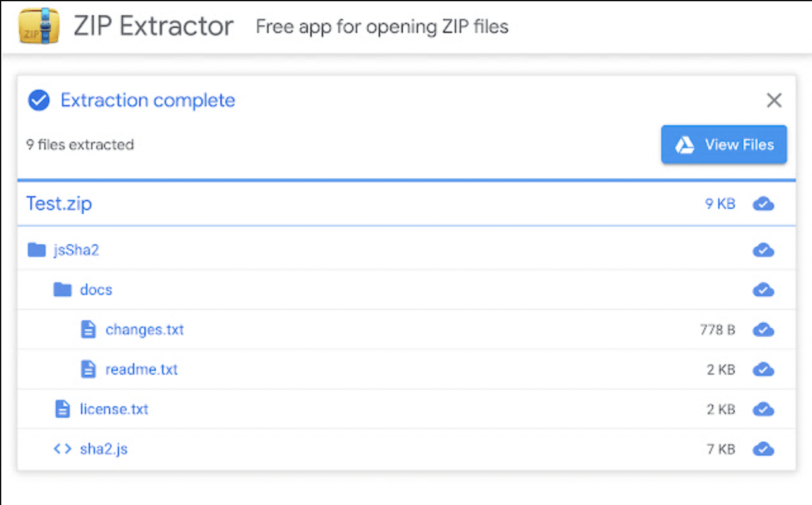Select the changes.txt tree item
The height and width of the screenshot is (505, 812).
coord(144,329)
